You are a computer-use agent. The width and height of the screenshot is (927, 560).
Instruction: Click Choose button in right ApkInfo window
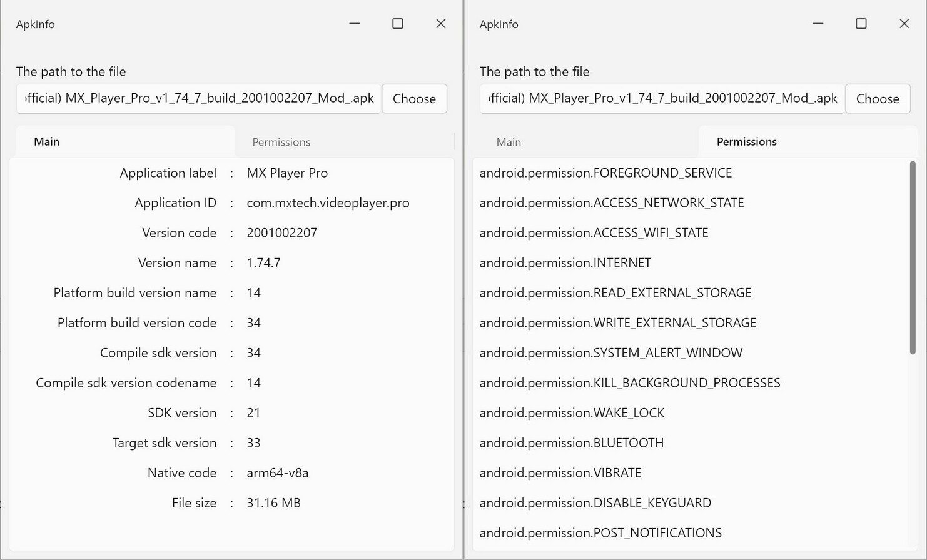pyautogui.click(x=878, y=99)
